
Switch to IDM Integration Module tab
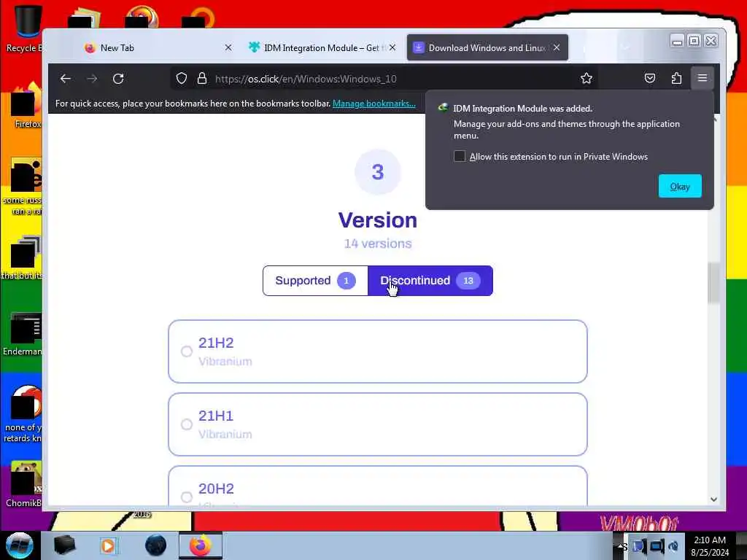click(x=322, y=47)
